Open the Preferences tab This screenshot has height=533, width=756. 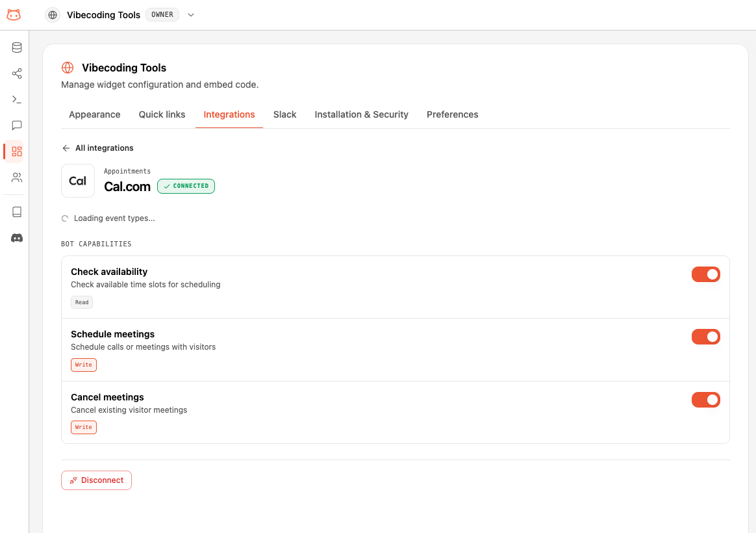[452, 115]
